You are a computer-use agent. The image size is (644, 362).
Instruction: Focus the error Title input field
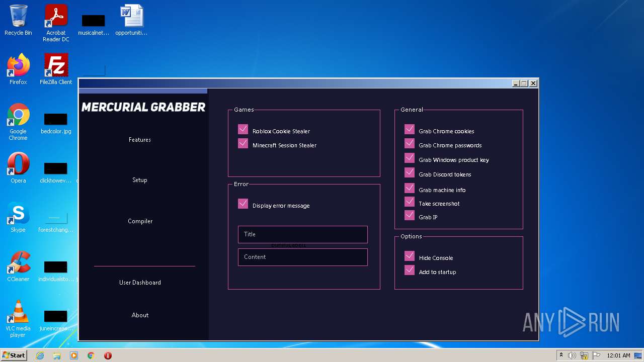pos(303,234)
